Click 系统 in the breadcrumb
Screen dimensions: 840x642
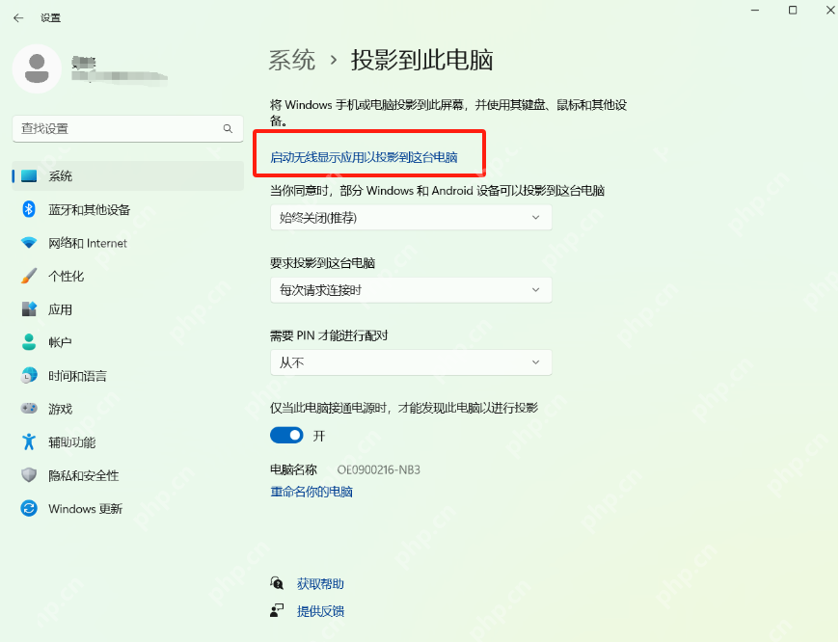coord(292,60)
